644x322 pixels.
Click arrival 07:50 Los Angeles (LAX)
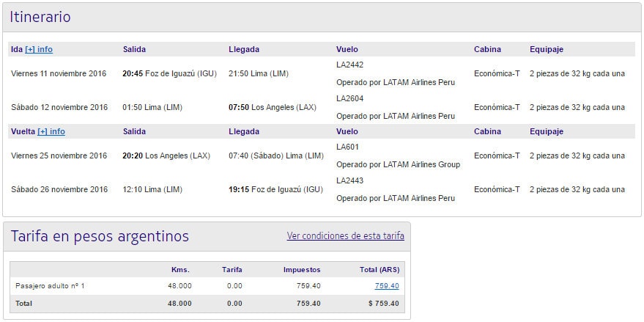273,107
